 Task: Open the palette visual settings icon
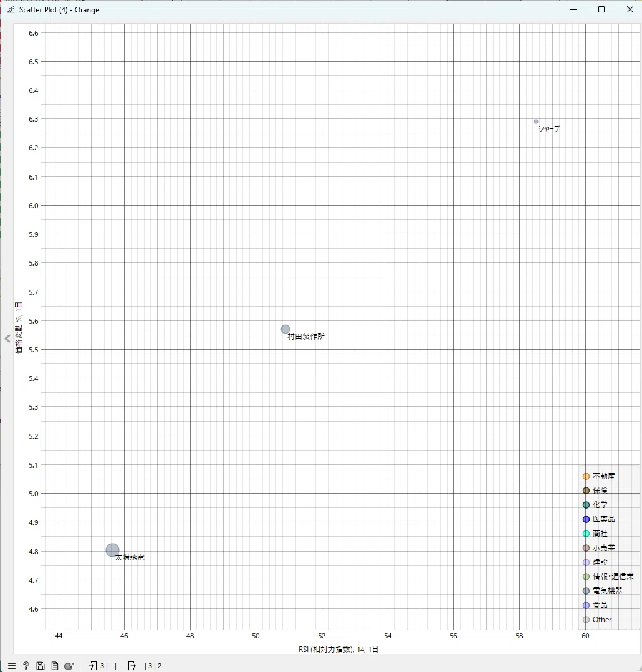click(x=69, y=666)
